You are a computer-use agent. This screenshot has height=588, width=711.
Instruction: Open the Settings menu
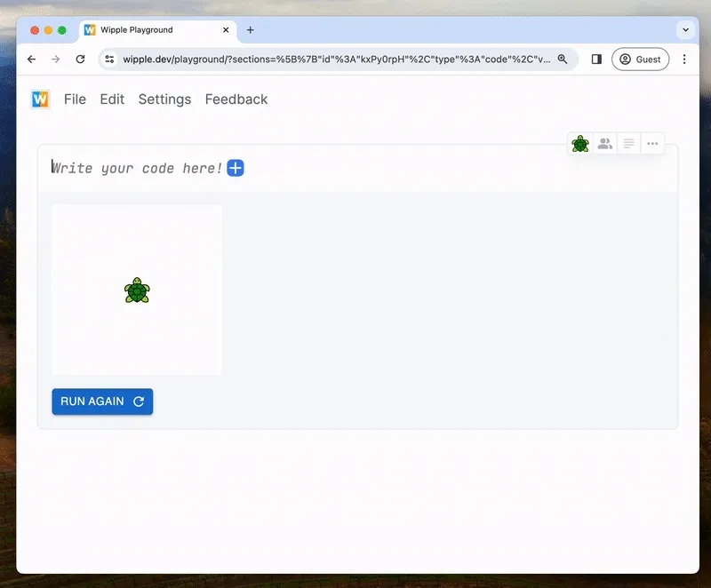click(x=164, y=99)
